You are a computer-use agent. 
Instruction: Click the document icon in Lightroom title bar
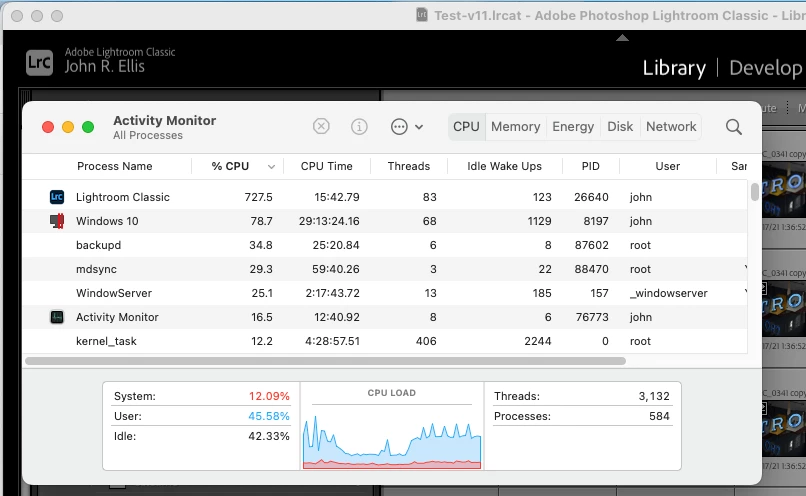[422, 15]
